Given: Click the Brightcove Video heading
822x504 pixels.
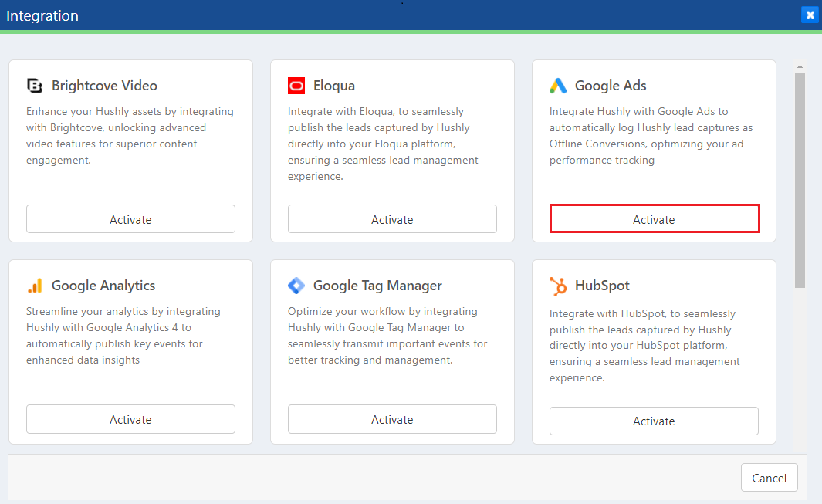Looking at the screenshot, I should coord(104,86).
